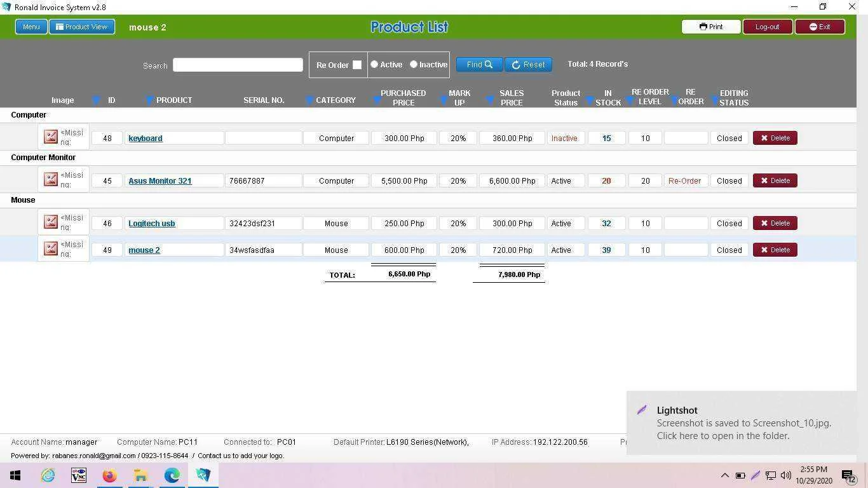Image resolution: width=868 pixels, height=488 pixels.
Task: Open the Menu button
Action: 31,27
